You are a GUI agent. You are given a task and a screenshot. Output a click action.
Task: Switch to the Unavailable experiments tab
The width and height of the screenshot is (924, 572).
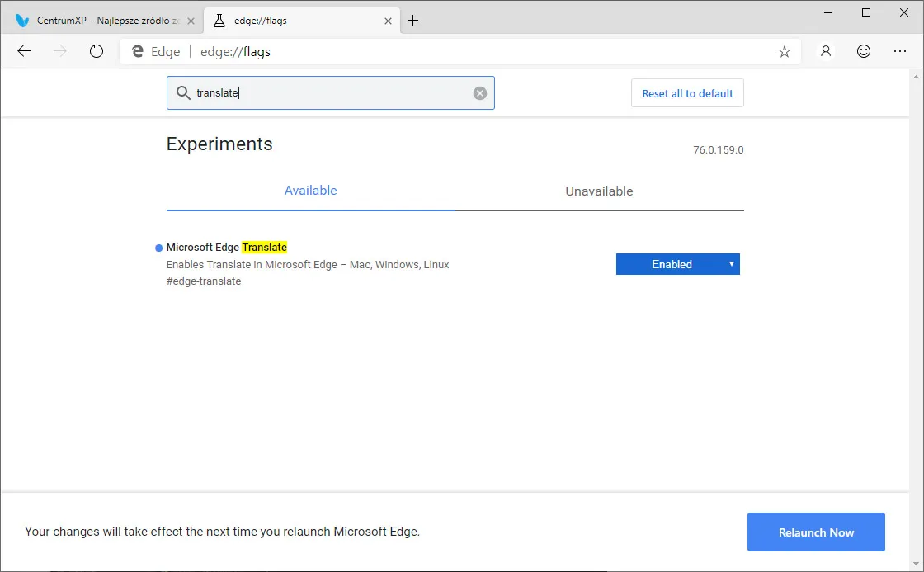point(599,191)
